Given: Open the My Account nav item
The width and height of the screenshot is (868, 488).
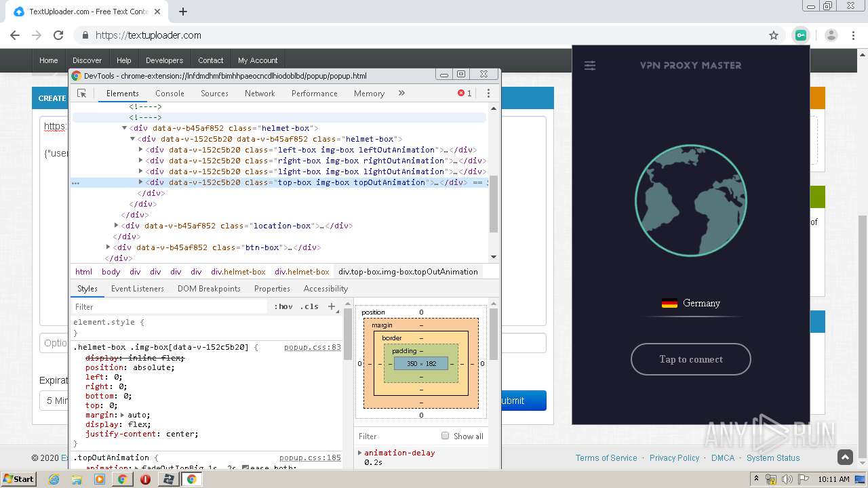Looking at the screenshot, I should tap(258, 60).
